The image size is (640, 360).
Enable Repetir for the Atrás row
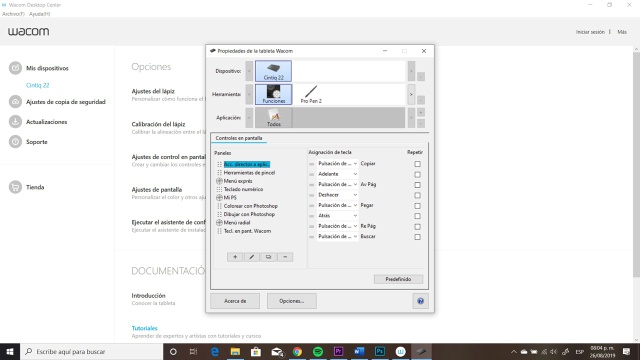tap(417, 216)
